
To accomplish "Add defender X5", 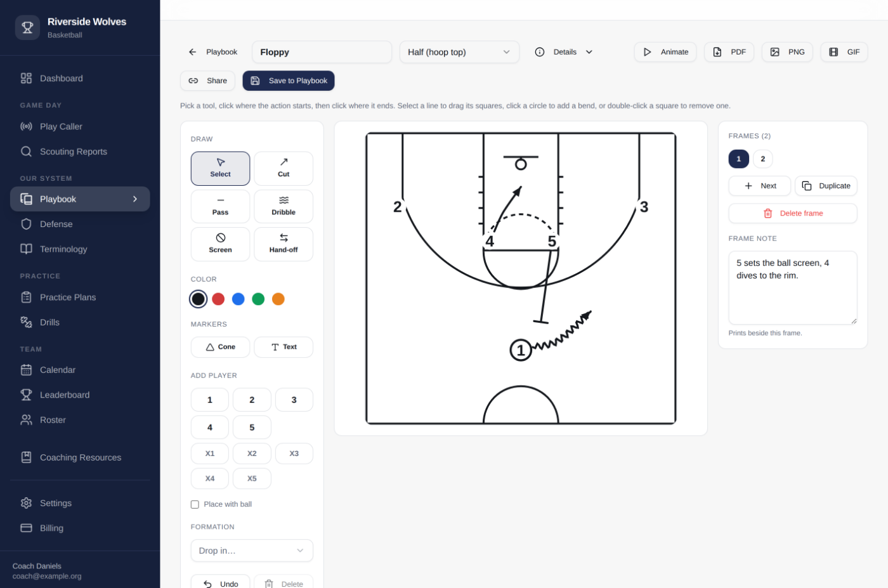I will pos(252,478).
